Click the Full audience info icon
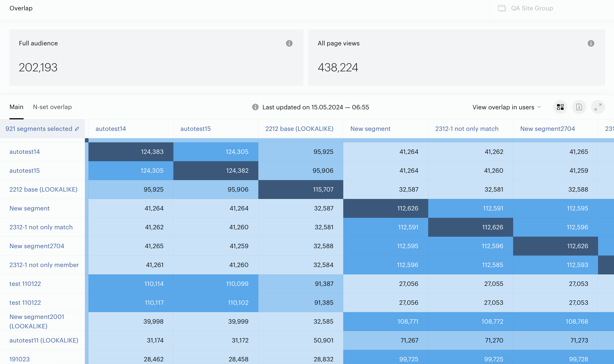The image size is (614, 364). tap(289, 43)
